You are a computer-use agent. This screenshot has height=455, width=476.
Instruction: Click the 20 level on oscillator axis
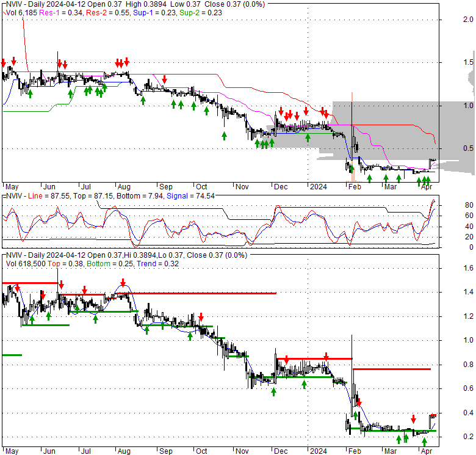[x=469, y=237]
